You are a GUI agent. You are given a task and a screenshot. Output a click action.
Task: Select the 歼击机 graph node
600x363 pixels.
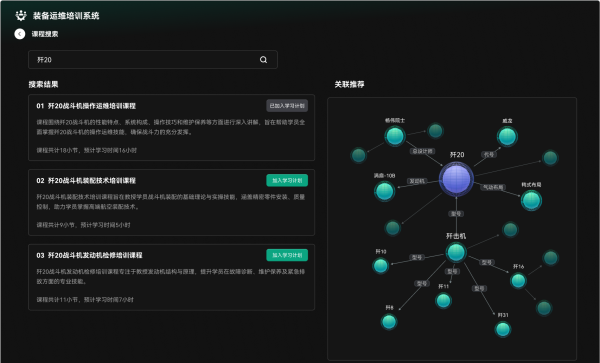coord(456,252)
